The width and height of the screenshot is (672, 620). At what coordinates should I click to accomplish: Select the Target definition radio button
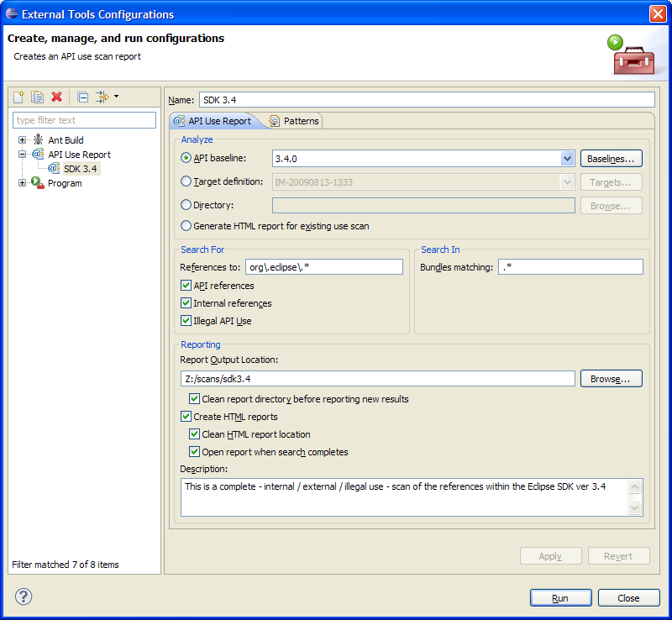point(186,181)
